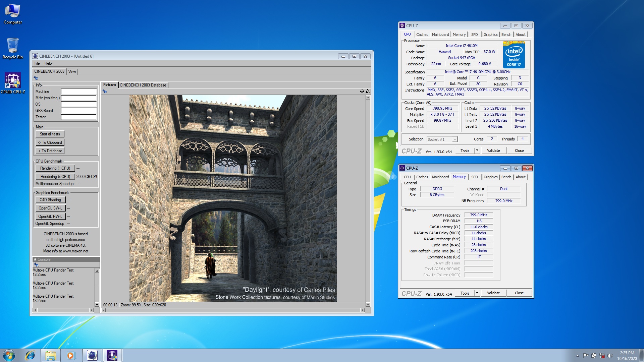Click into the GFX-Board input field
This screenshot has height=362, width=644.
tap(78, 111)
